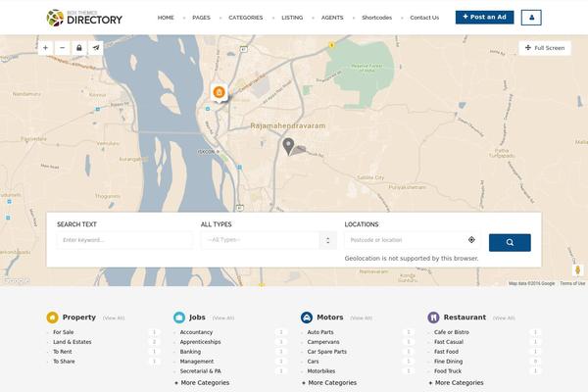
Task: Open the HOME menu
Action: 166,18
